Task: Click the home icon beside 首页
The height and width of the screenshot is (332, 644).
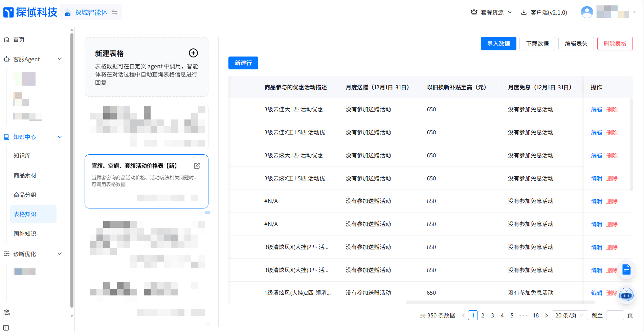Action: [x=7, y=39]
